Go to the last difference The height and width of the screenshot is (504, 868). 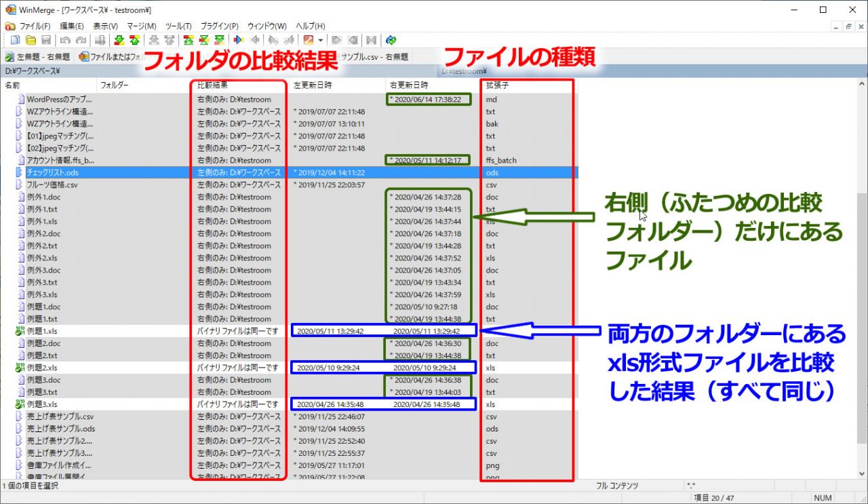tap(219, 40)
